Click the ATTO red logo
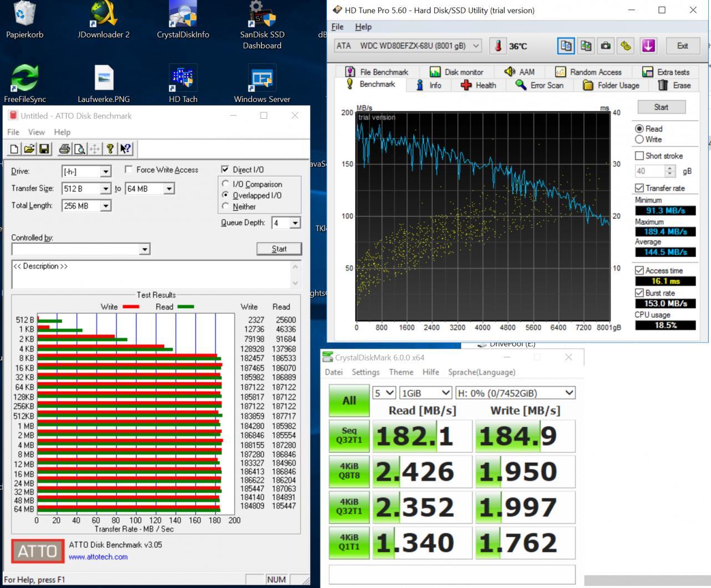The image size is (711, 588). click(37, 551)
